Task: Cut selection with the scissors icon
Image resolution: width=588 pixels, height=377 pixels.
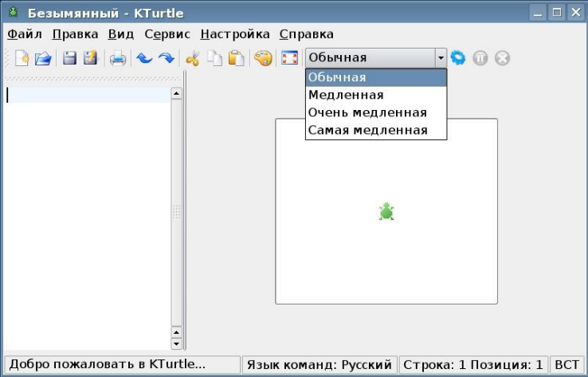Action: coord(193,58)
